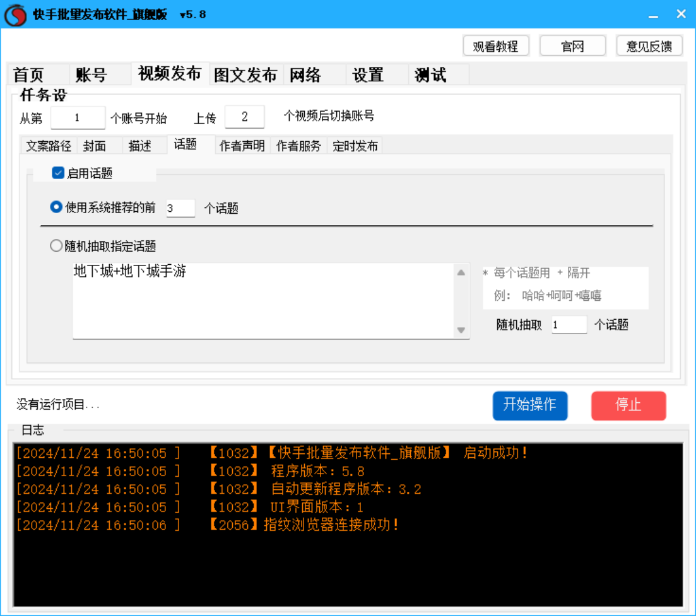696x616 pixels.
Task: Open the 官网 button
Action: point(572,46)
